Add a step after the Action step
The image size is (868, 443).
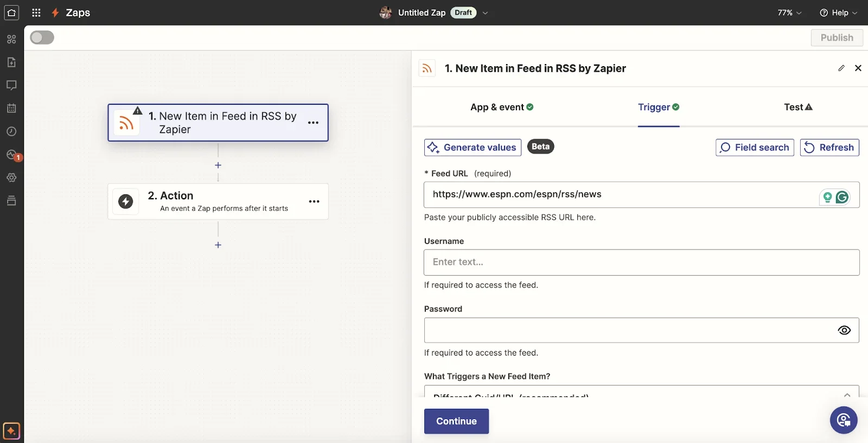click(218, 245)
